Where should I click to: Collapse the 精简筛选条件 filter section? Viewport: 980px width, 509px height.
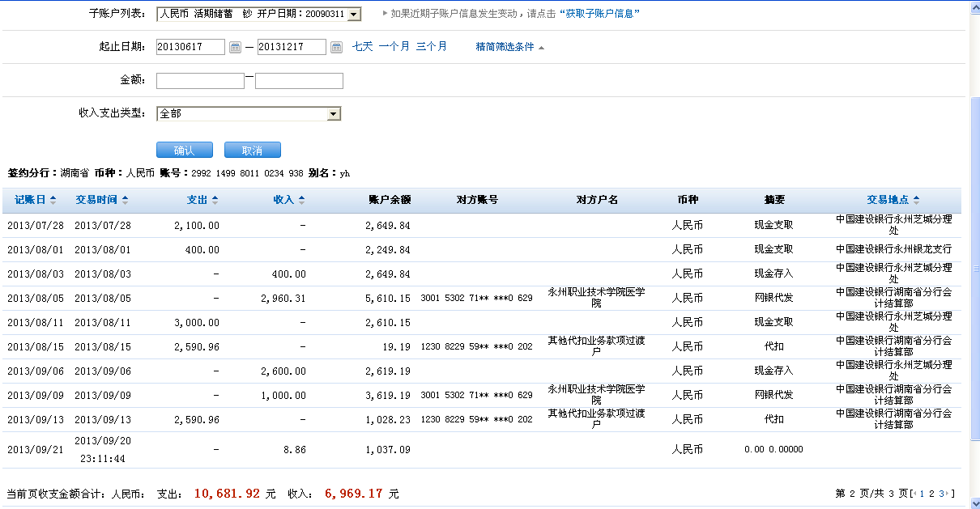(510, 48)
